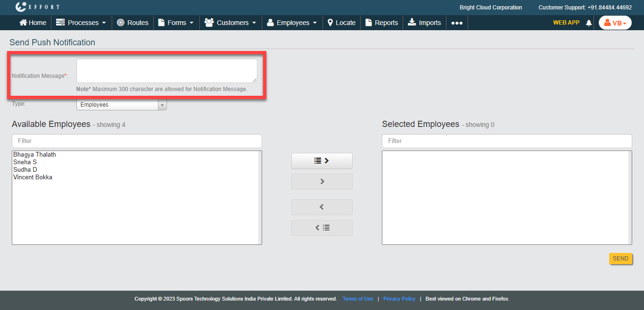Screen dimensions: 644x310
Task: Open the Terms of Use link
Action: pos(357,299)
